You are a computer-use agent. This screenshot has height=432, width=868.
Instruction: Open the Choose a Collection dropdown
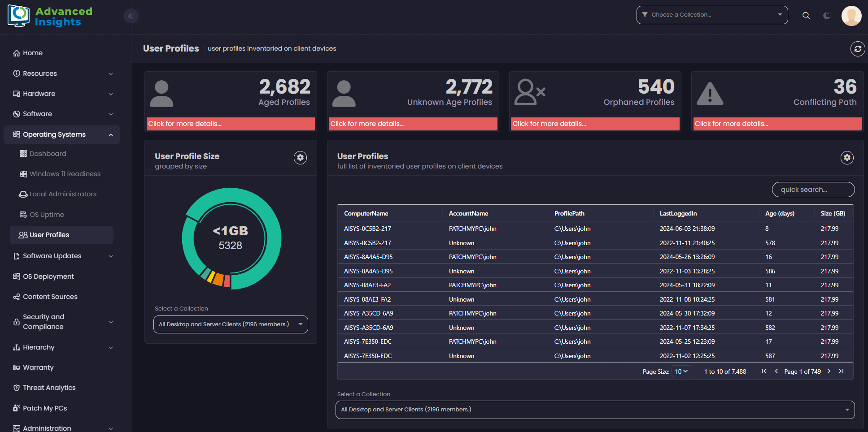[711, 15]
